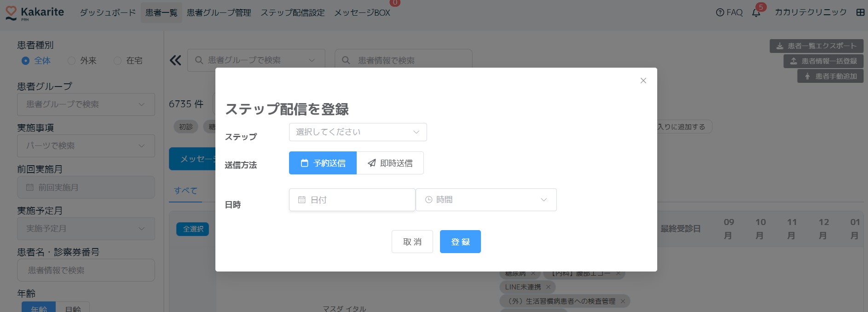
Task: Click the Kakarite logo
Action: coord(35,13)
